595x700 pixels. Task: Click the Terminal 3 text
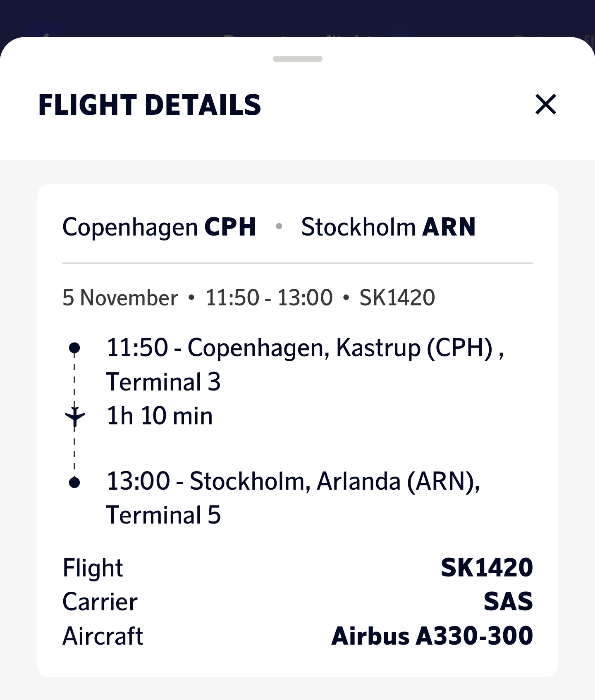pos(163,381)
